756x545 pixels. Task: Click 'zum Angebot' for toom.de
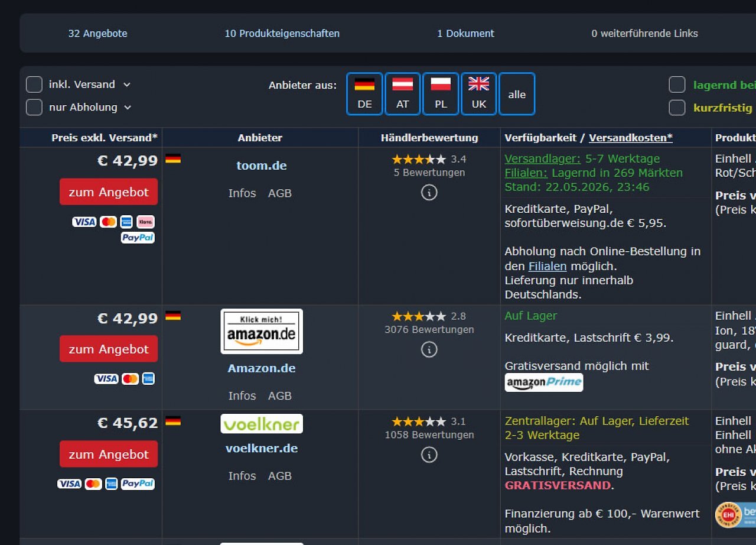pyautogui.click(x=109, y=192)
